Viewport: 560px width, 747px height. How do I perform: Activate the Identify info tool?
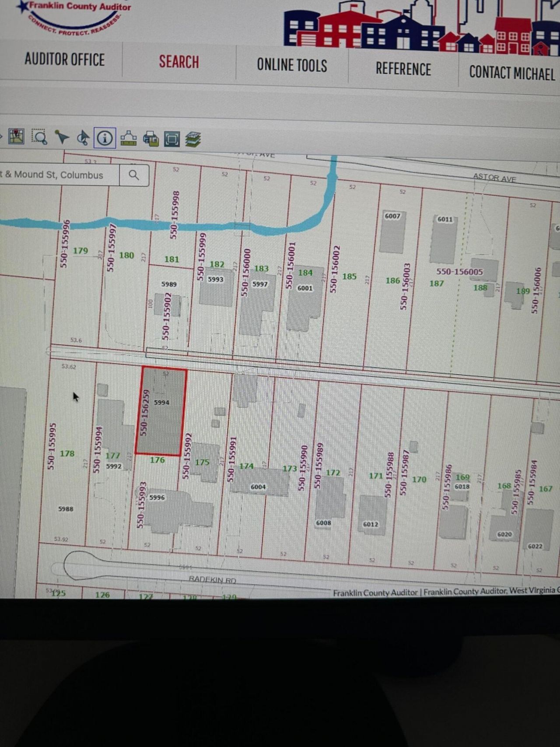(105, 138)
